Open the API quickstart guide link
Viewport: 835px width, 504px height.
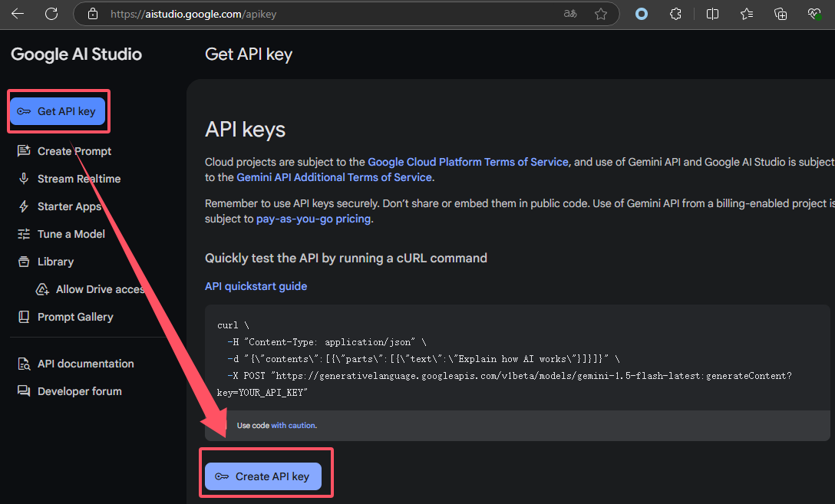point(256,286)
